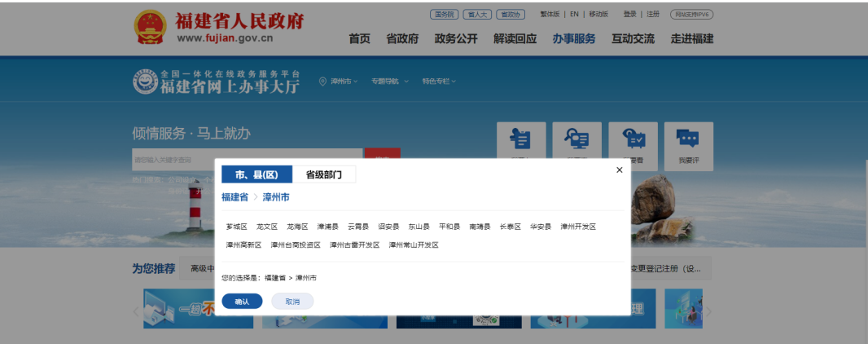Open the 省政府 menu item

(x=402, y=39)
